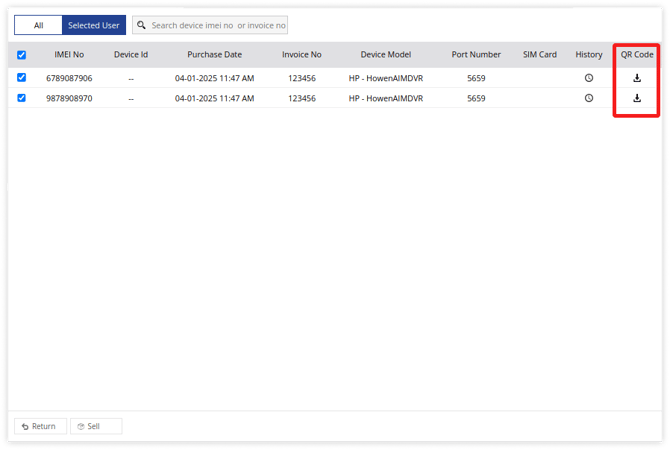670x450 pixels.
Task: Toggle the select-all header checkbox
Action: (22, 55)
